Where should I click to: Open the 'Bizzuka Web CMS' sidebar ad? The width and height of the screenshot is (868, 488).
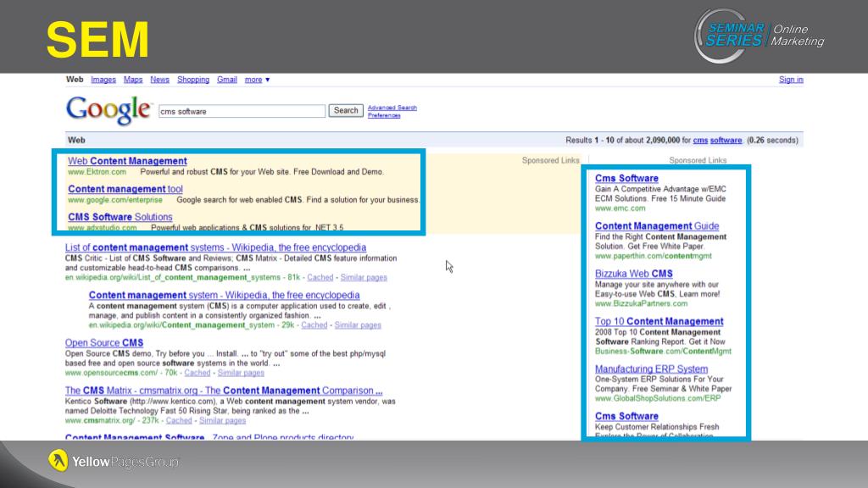pos(634,274)
